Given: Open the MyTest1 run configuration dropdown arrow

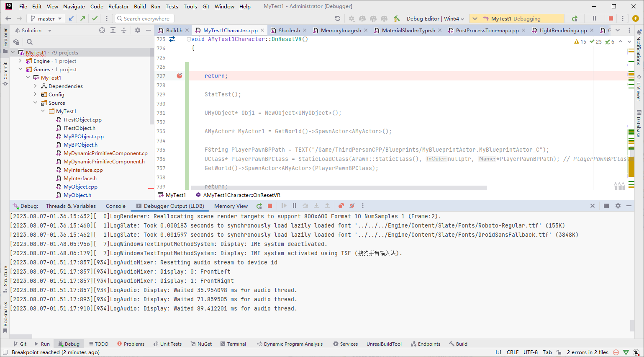Looking at the screenshot, I should 474,18.
